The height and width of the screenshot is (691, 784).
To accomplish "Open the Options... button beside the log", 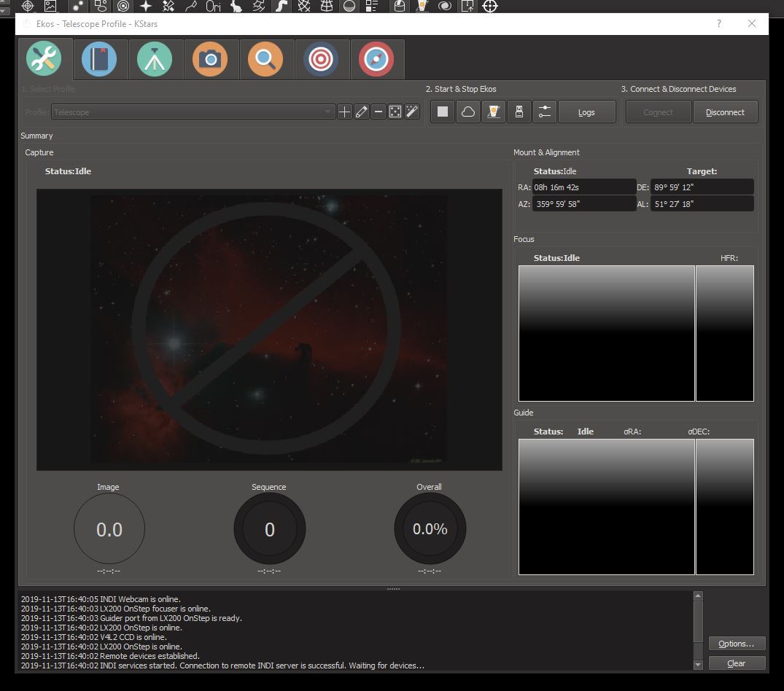I will 737,644.
